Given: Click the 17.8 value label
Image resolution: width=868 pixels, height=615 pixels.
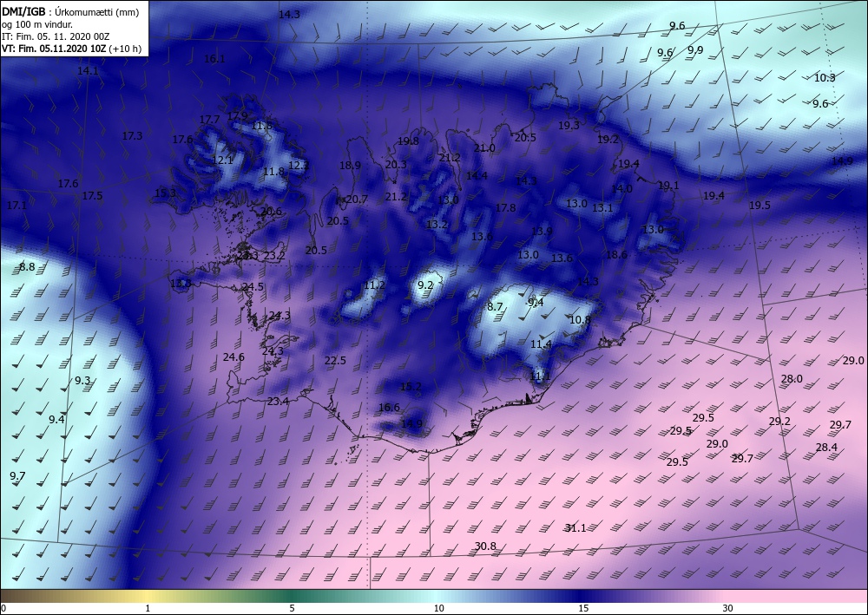Looking at the screenshot, I should [505, 207].
